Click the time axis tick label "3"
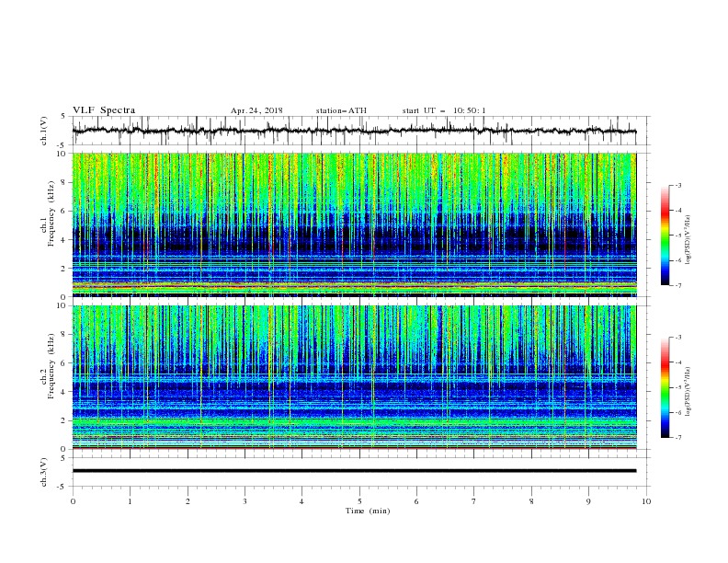Screen dimensions: 728x563 click(x=245, y=501)
